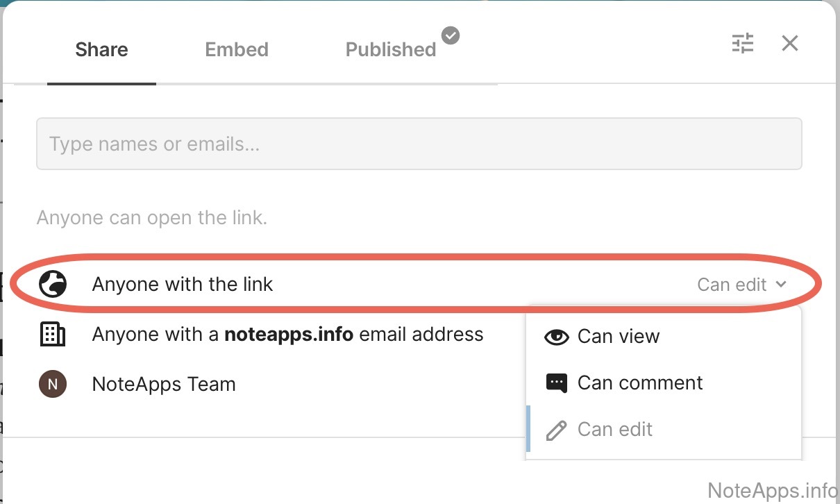This screenshot has width=840, height=504.
Task: Focus the Type names or emails field
Action: tap(419, 144)
